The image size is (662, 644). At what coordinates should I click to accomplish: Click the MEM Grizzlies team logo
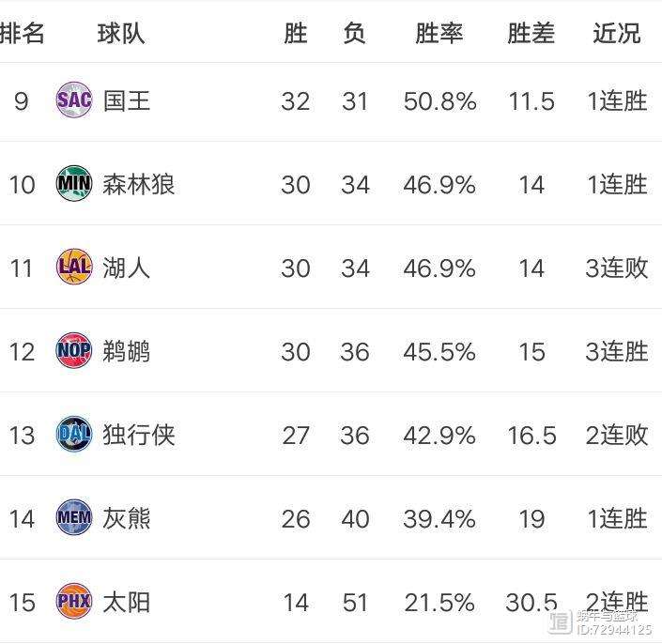pyautogui.click(x=74, y=517)
